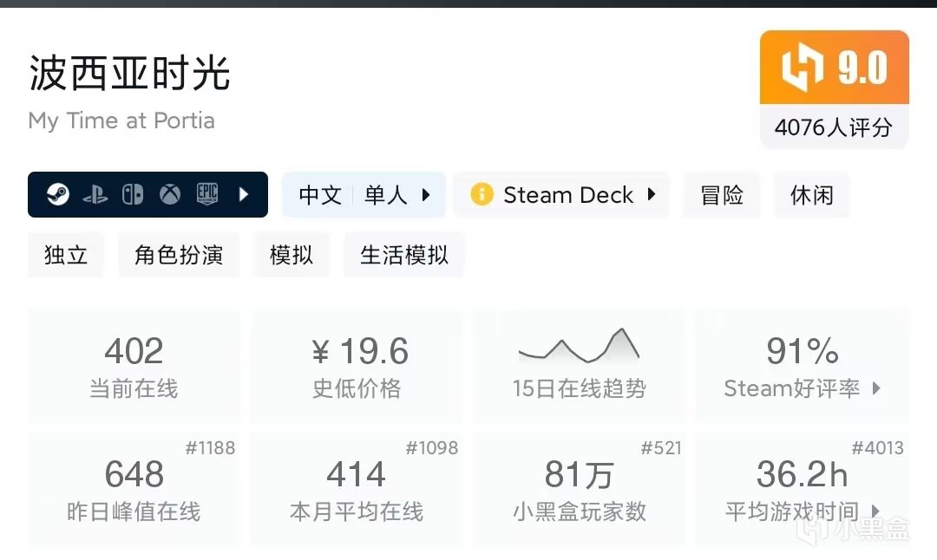Open the 平均游戏时间 stat card

point(803,490)
